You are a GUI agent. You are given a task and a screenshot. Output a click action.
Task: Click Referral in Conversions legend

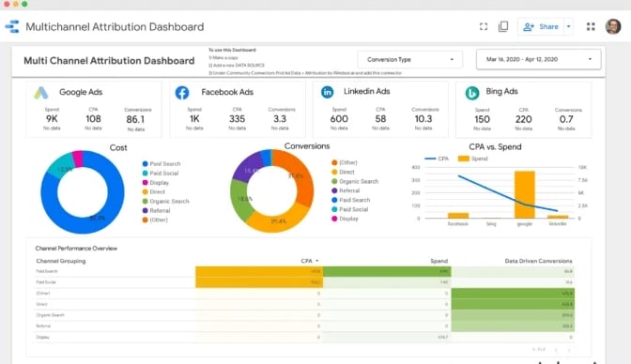346,190
